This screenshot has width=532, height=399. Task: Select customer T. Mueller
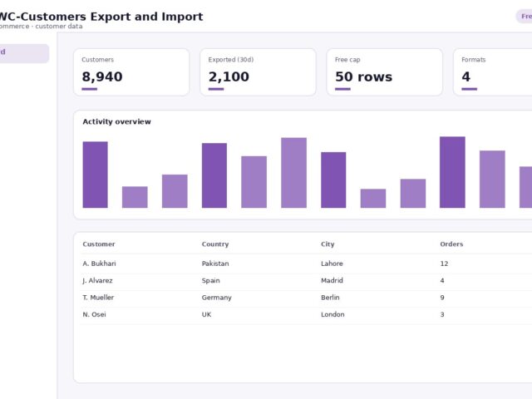point(98,298)
